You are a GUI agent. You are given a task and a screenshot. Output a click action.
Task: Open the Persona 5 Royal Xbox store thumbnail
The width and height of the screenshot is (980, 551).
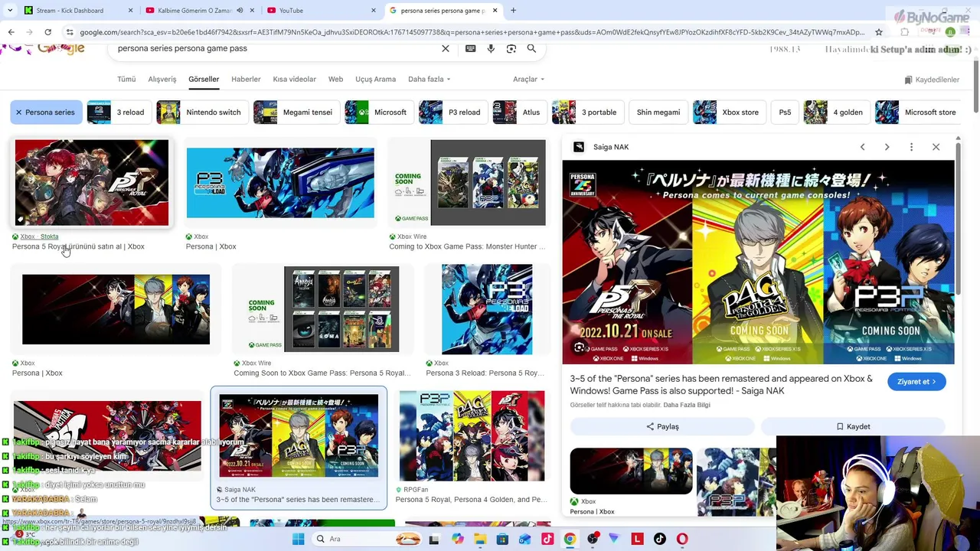(92, 183)
